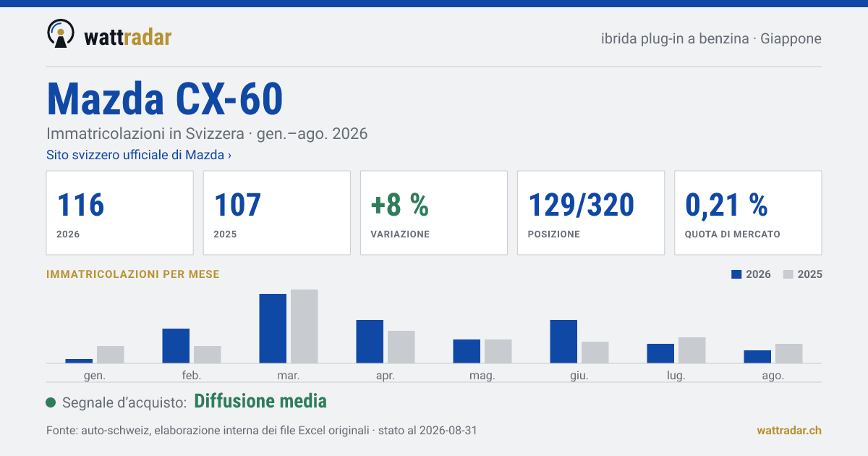Open the official Swiss Mazda site link
The image size is (868, 456).
pos(139,155)
